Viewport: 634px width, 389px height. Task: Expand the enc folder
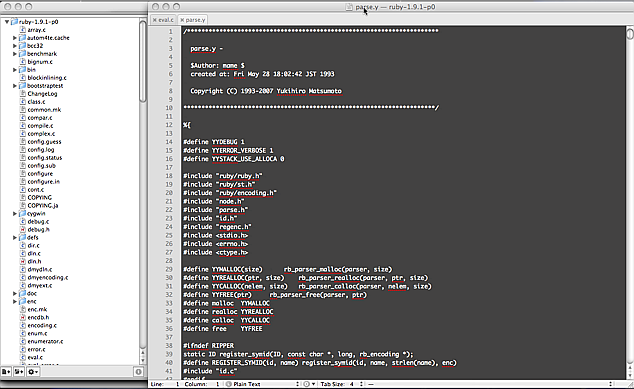coord(15,301)
